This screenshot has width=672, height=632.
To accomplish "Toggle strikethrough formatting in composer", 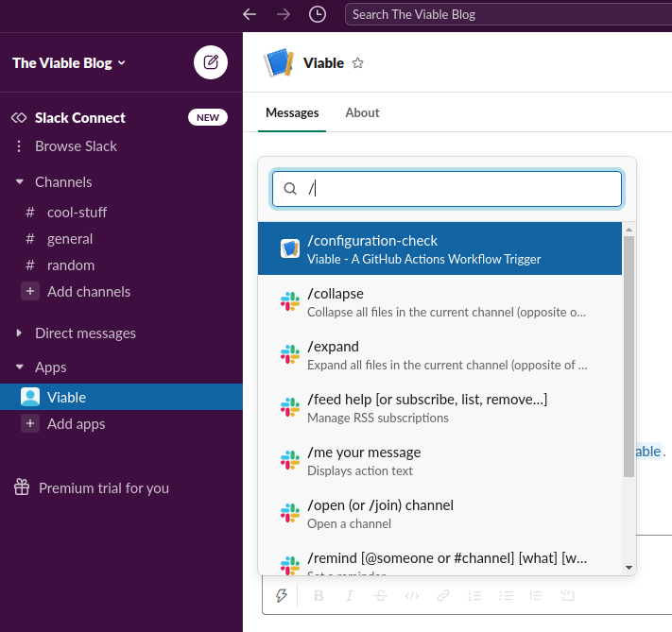I will pos(381,595).
